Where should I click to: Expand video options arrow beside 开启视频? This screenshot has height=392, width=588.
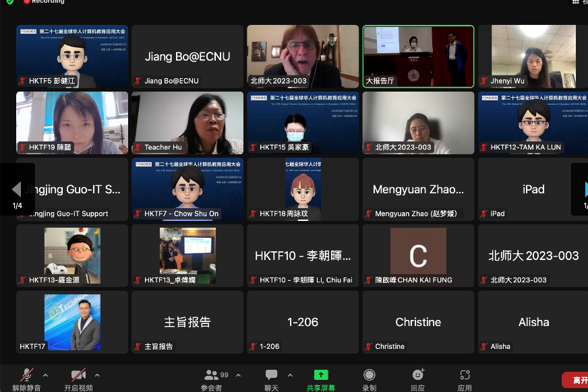(x=97, y=374)
